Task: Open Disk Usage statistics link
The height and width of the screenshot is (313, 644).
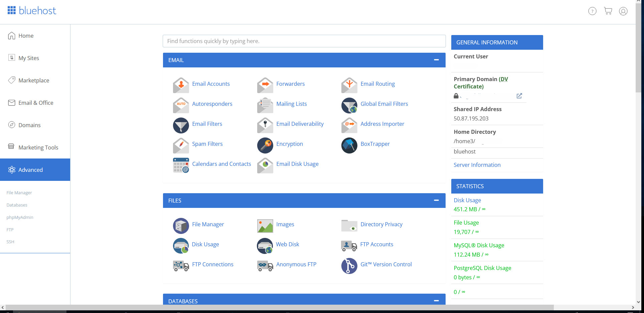Action: point(467,200)
